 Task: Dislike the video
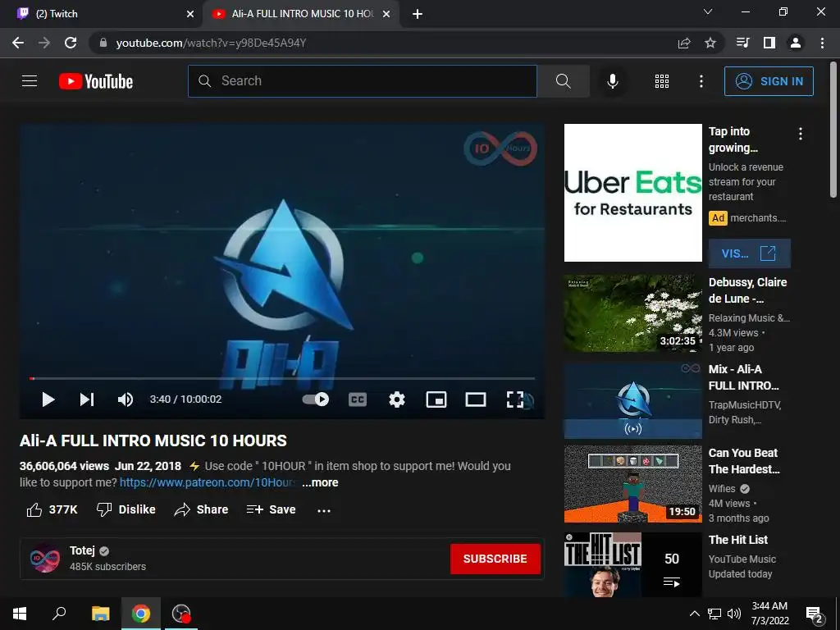point(126,509)
